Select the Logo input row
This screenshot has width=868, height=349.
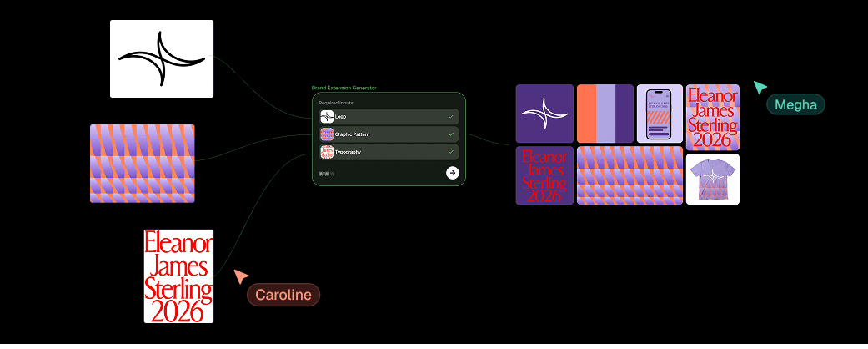[x=389, y=117]
